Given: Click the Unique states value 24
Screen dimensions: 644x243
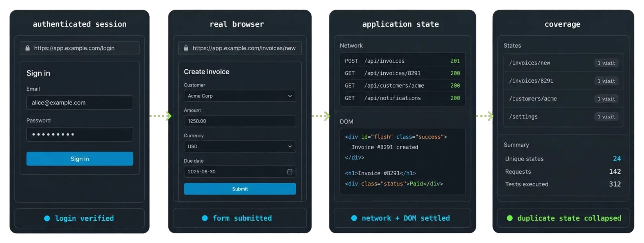Looking at the screenshot, I should [617, 159].
